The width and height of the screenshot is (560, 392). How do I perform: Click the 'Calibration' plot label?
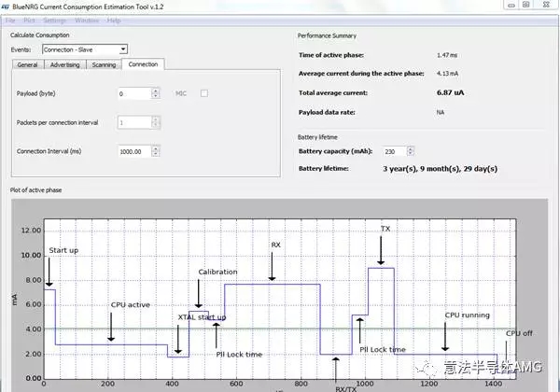217,272
